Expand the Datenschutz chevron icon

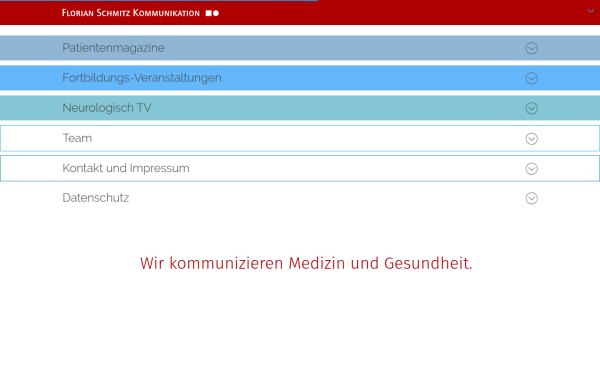click(x=532, y=198)
